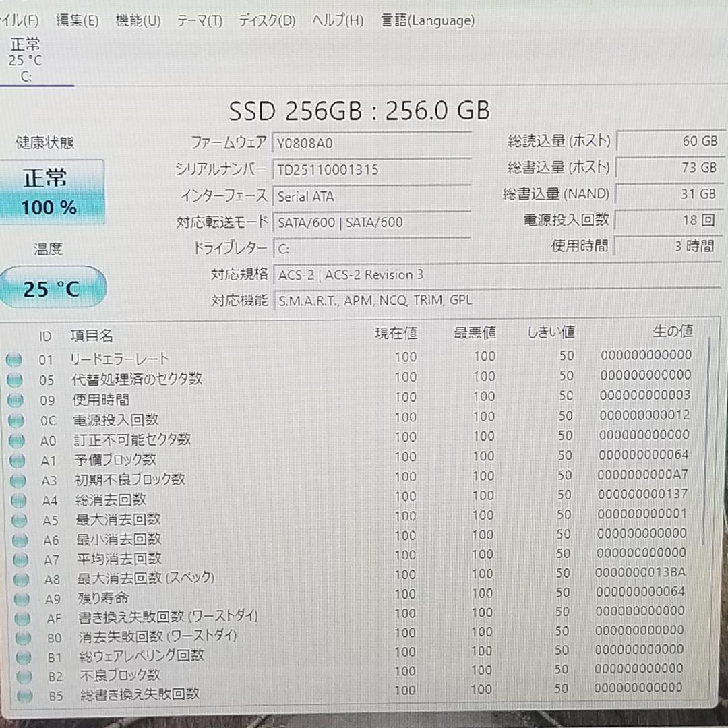The height and width of the screenshot is (728, 728).
Task: Click the 現在値 column header
Action: point(394,332)
